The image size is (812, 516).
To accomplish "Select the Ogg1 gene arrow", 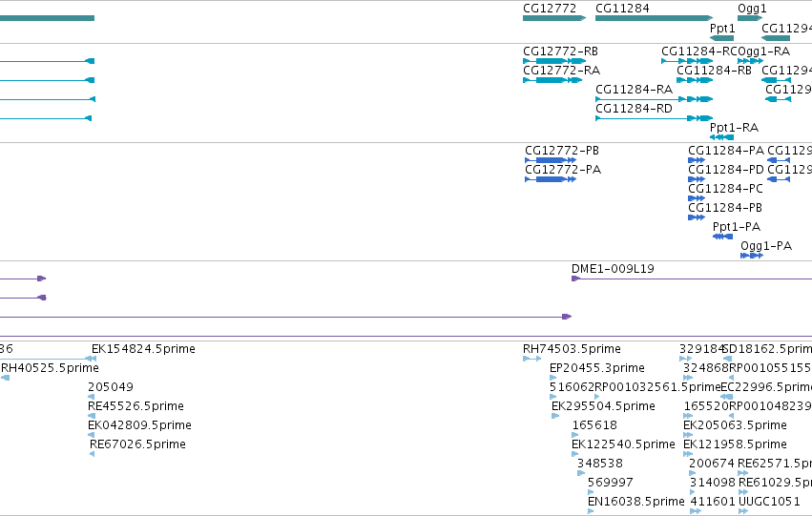I will click(x=750, y=18).
